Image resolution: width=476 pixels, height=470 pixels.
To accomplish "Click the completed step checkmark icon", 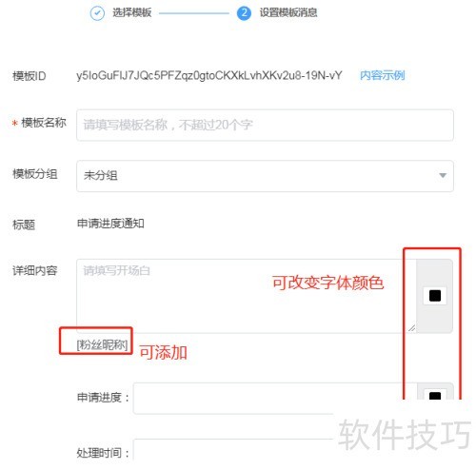I will (97, 13).
